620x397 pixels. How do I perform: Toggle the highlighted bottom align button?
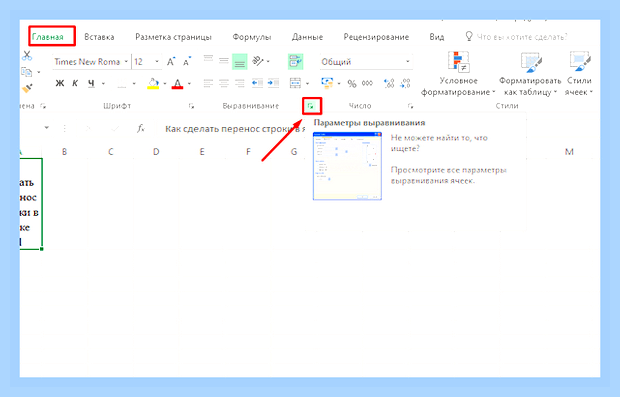[240, 62]
